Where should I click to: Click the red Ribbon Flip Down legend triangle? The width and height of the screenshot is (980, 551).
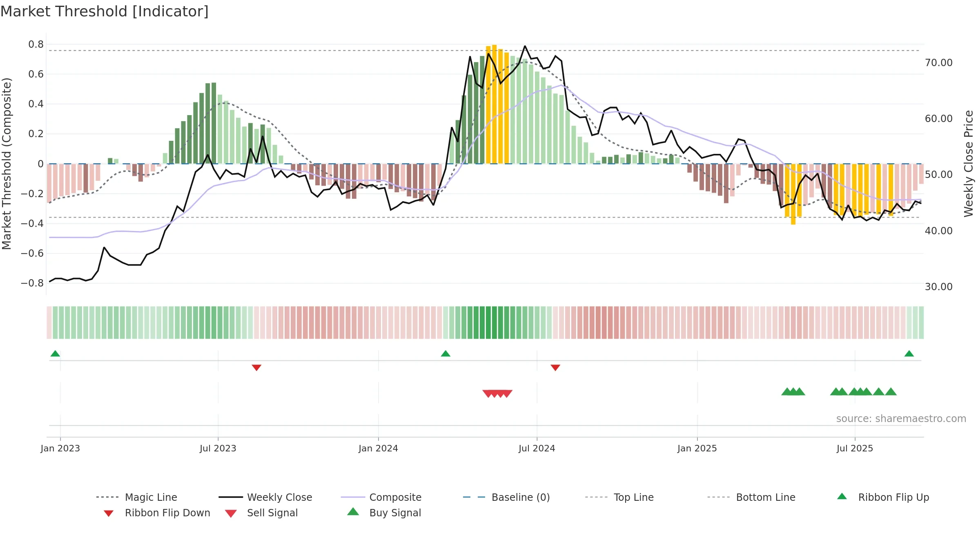(109, 513)
